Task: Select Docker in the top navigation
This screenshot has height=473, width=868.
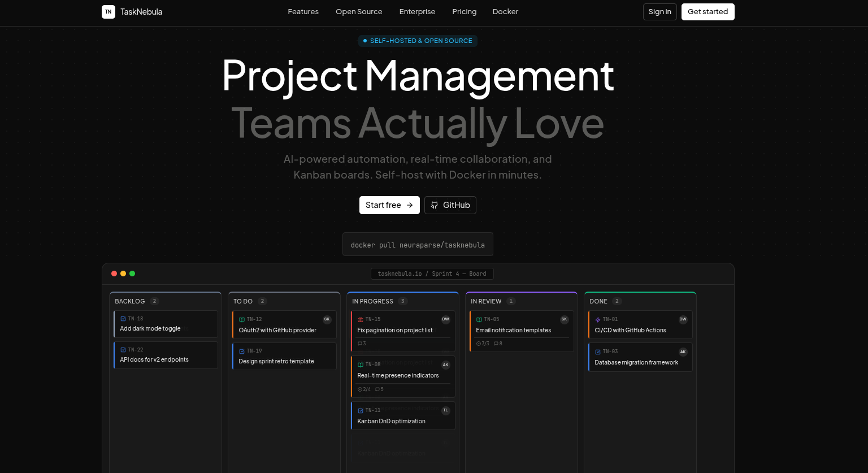Action: tap(505, 12)
